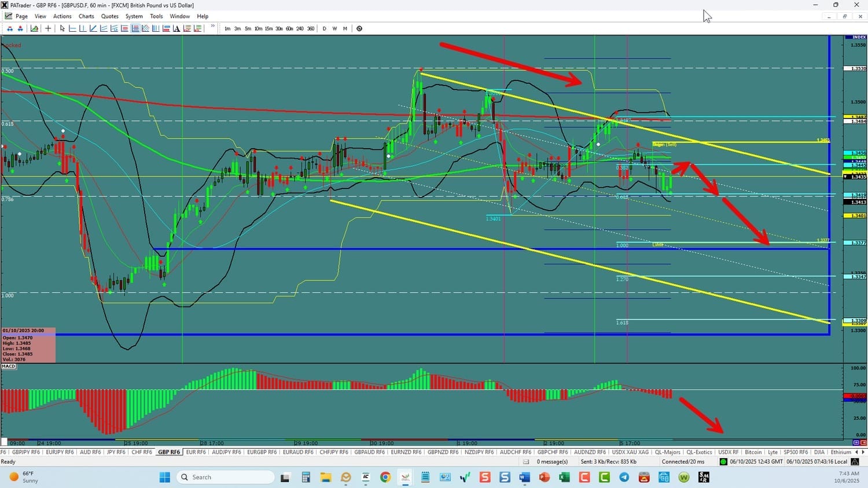Open the weather widget showing 66°F Sunny
868x488 pixels.
pyautogui.click(x=24, y=477)
